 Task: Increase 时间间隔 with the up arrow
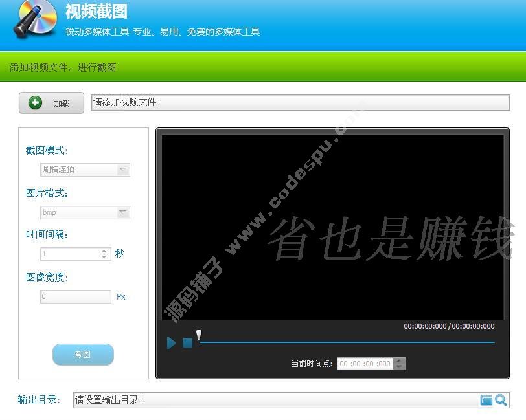[x=104, y=251]
